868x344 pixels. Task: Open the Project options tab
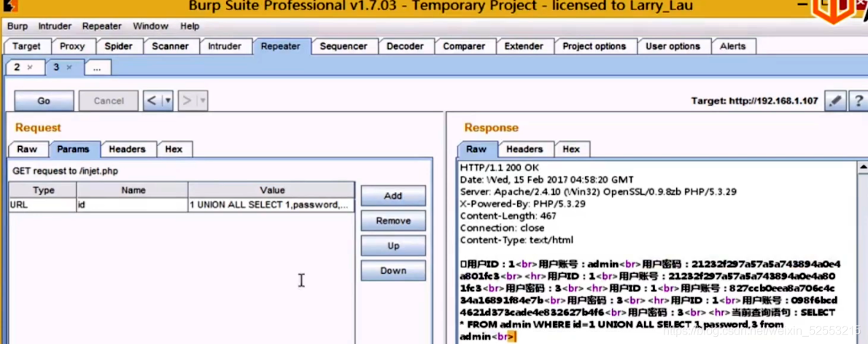tap(594, 47)
